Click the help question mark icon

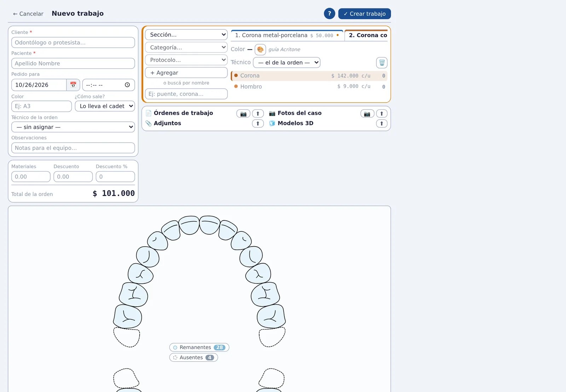(x=329, y=13)
